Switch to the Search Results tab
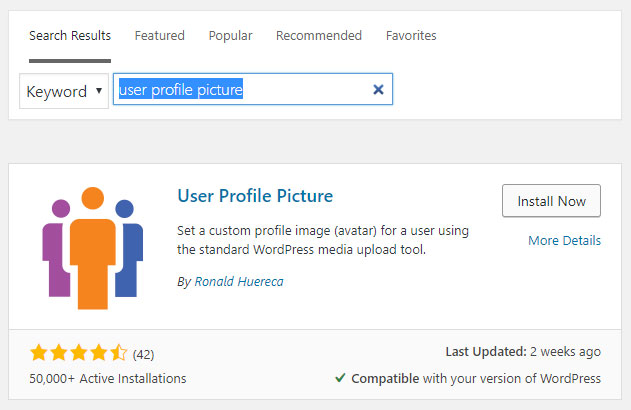The height and width of the screenshot is (410, 631). (70, 36)
